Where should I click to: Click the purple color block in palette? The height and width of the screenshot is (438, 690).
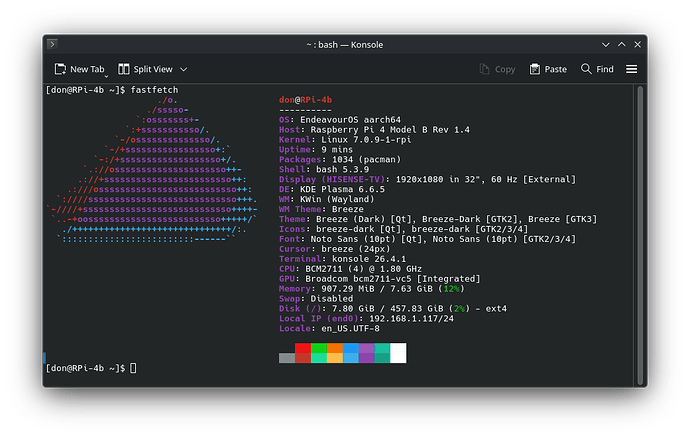[367, 348]
